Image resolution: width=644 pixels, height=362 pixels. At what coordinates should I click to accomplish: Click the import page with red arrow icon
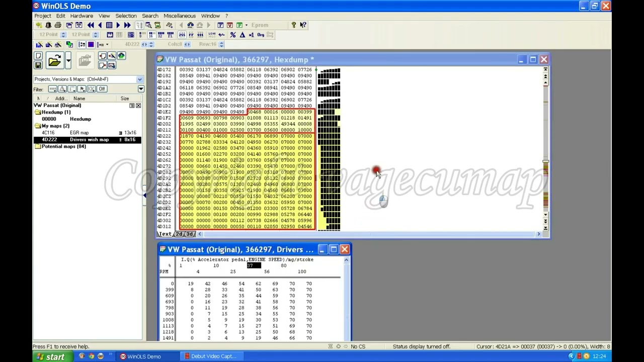102,56
